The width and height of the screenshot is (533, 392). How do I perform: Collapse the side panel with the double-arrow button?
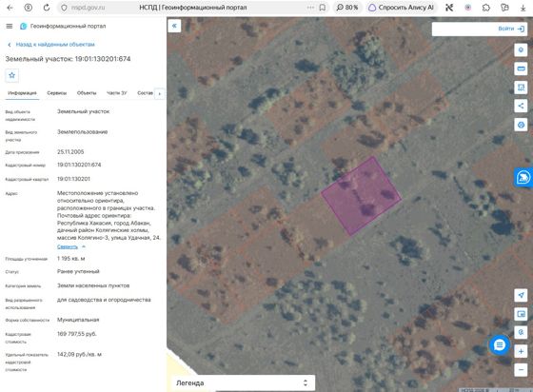point(174,26)
